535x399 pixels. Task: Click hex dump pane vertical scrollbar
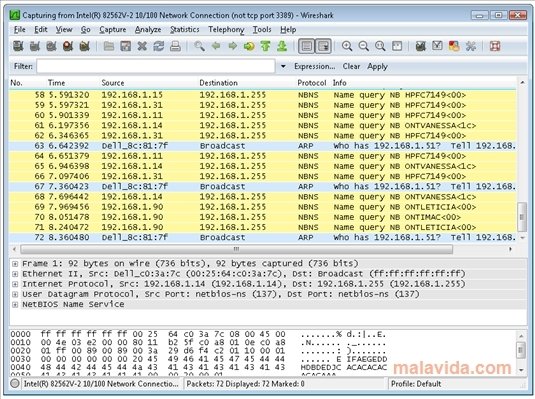click(521, 351)
